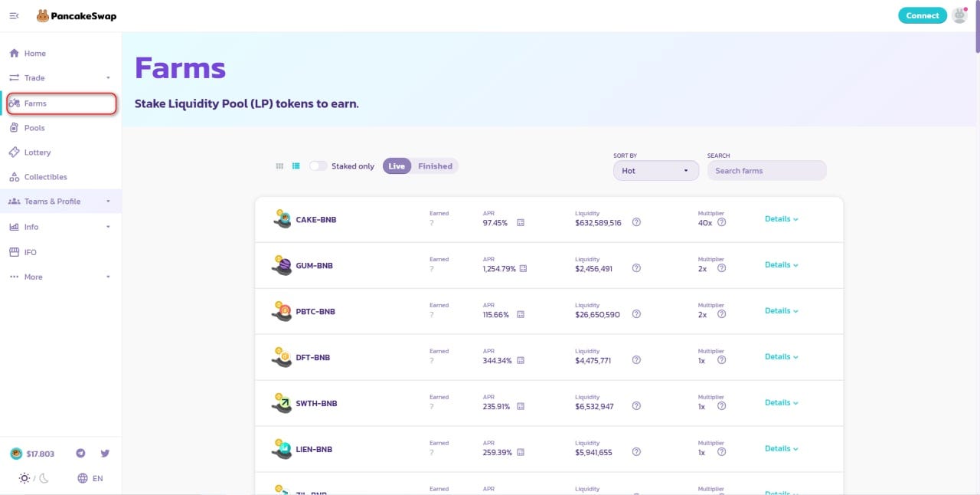Collapse the sidebar menu icon
The height and width of the screenshot is (495, 980).
(x=14, y=16)
